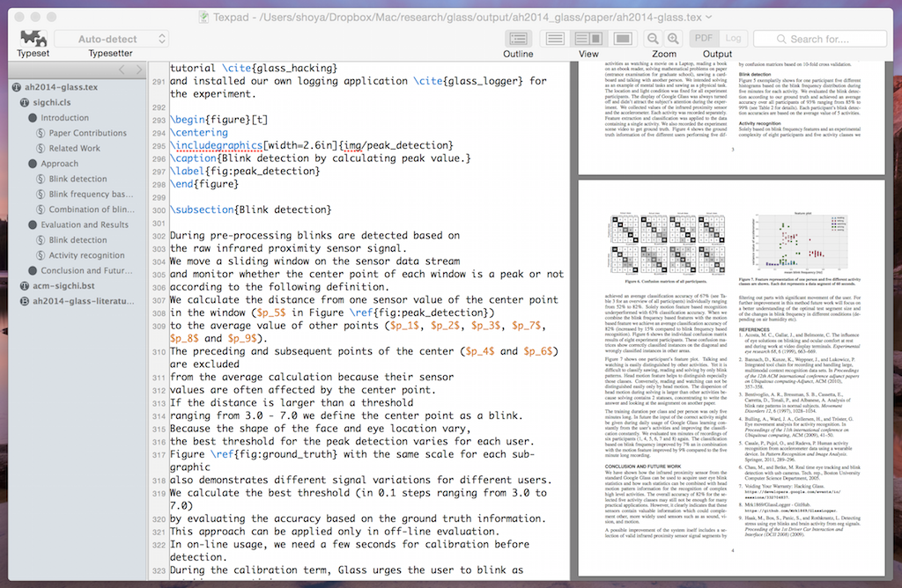Switch to PDF-only view layout
Viewport: 902px width, 588px height.
click(x=622, y=39)
